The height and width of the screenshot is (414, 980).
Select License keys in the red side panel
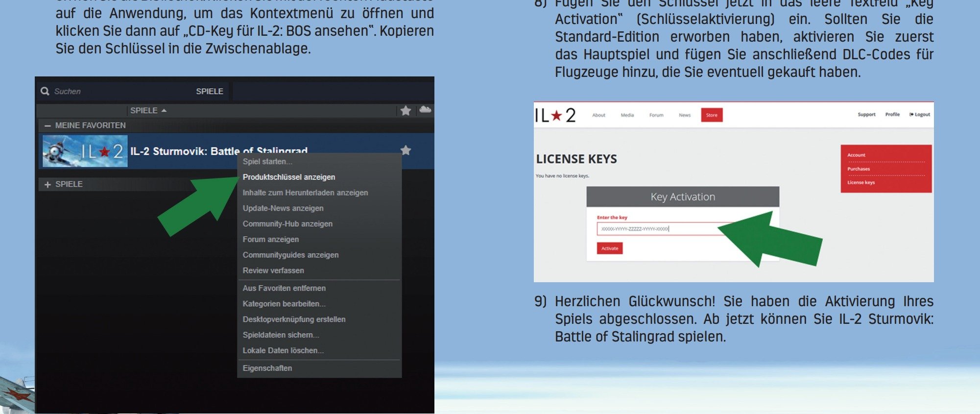click(861, 183)
